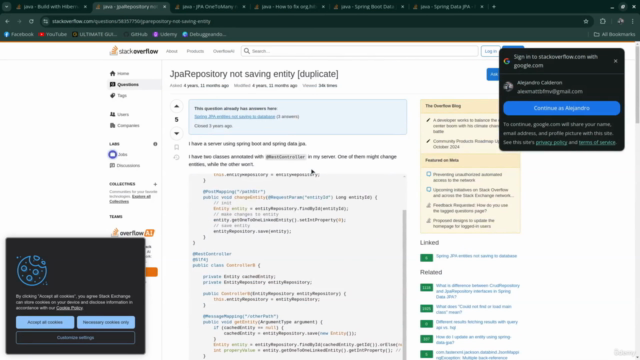Open Tags in the sidebar
This screenshot has height=360, width=640.
point(122,96)
